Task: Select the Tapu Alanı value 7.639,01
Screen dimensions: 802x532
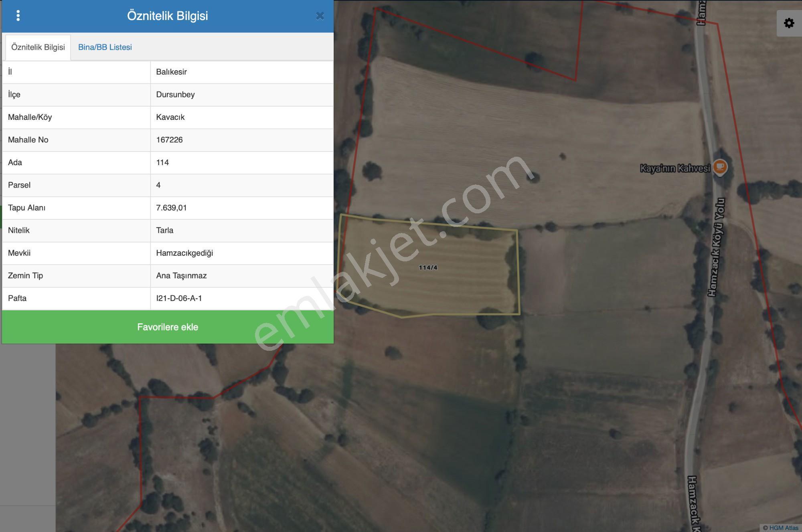Action: point(172,208)
